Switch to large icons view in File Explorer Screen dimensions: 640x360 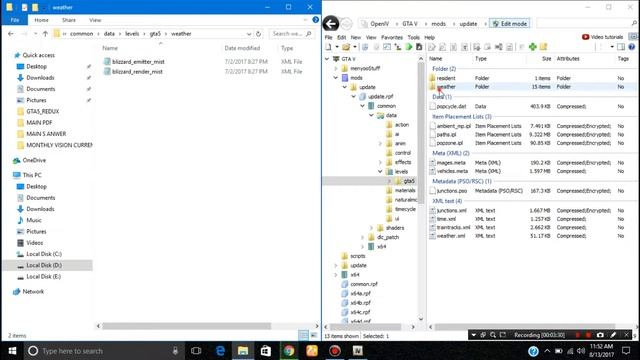tap(313, 335)
